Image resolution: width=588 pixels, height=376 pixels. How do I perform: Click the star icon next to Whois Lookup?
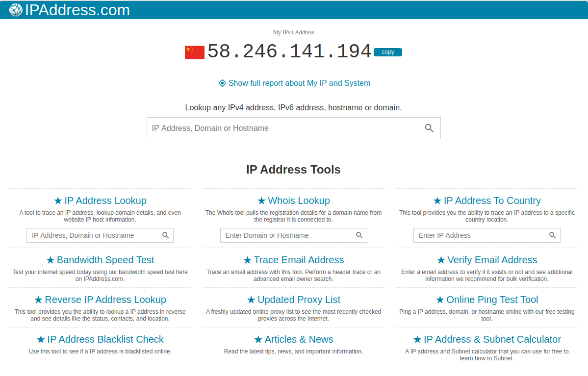[x=261, y=201]
